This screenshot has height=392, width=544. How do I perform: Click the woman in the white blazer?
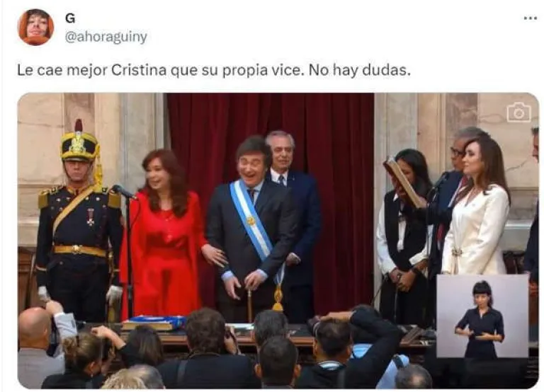click(x=477, y=208)
